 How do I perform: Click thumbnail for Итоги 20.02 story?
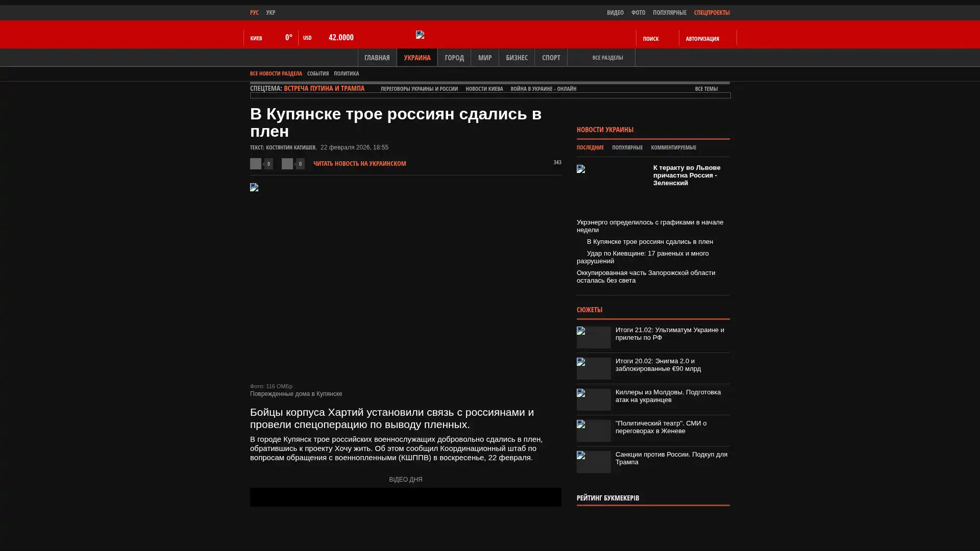point(594,368)
